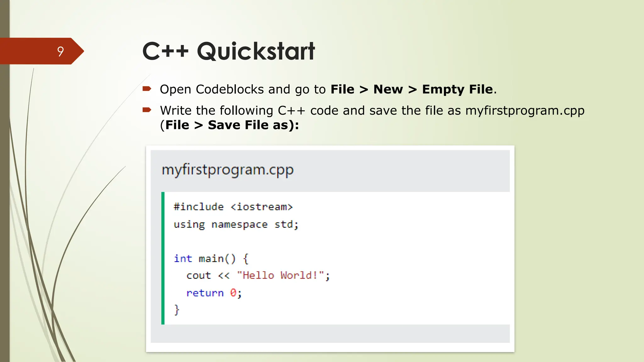
Task: Click the code example screenshot image
Action: coord(330,249)
